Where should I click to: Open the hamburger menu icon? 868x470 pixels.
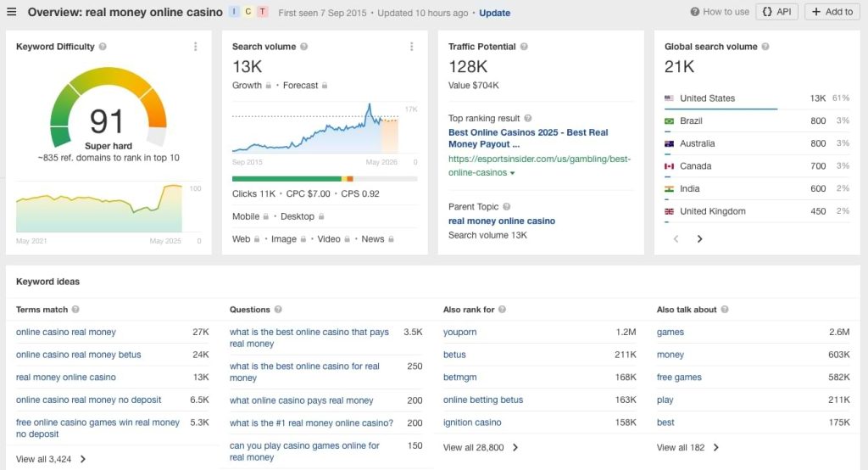click(12, 13)
